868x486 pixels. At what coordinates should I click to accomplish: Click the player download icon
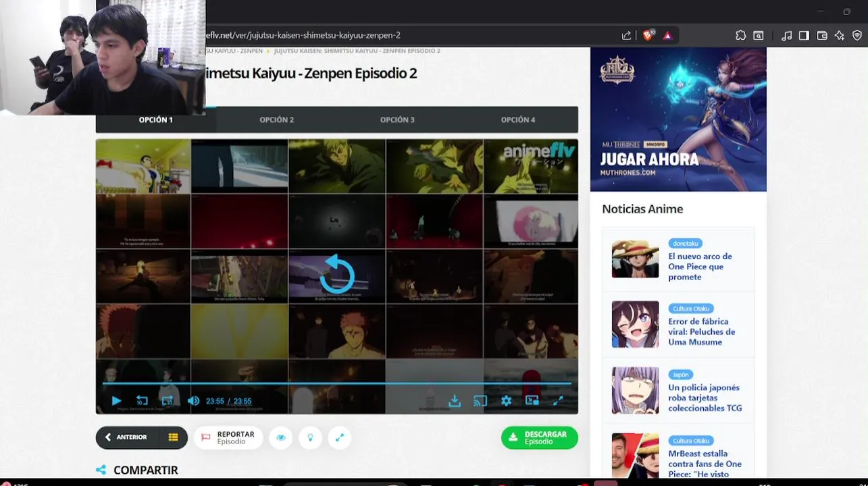[455, 401]
